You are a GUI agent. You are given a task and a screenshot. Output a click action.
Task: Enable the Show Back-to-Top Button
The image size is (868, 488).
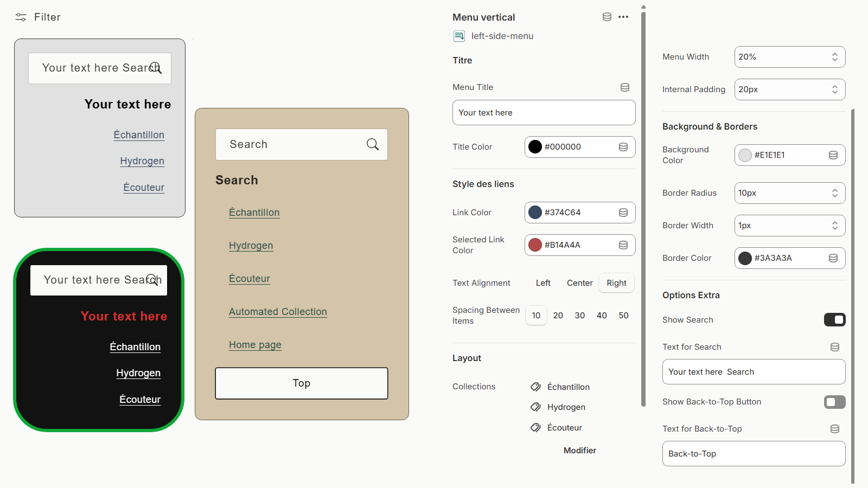[x=834, y=402]
